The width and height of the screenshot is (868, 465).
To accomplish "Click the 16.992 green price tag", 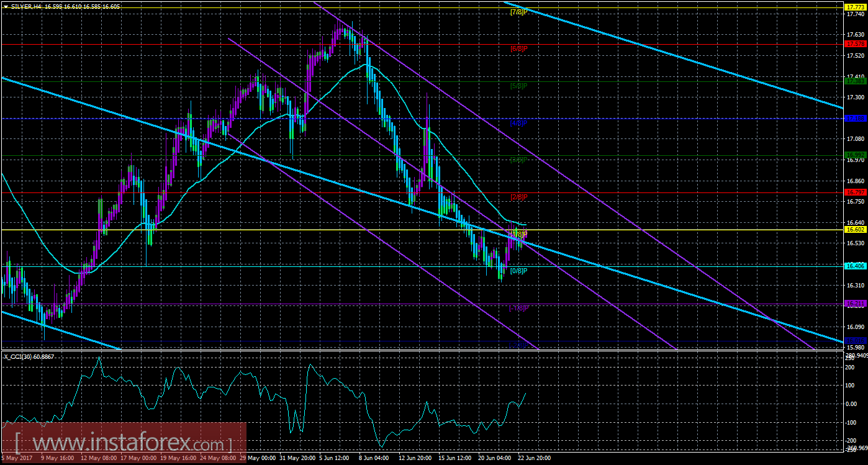I will 855,155.
